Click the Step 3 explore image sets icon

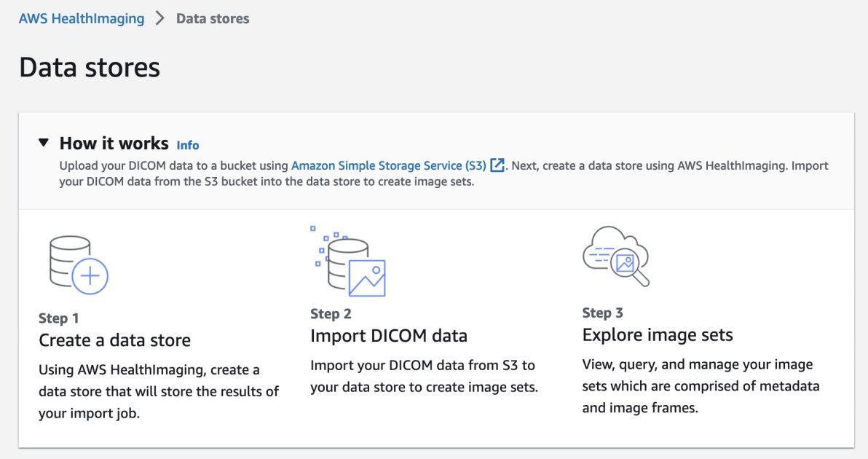(615, 256)
